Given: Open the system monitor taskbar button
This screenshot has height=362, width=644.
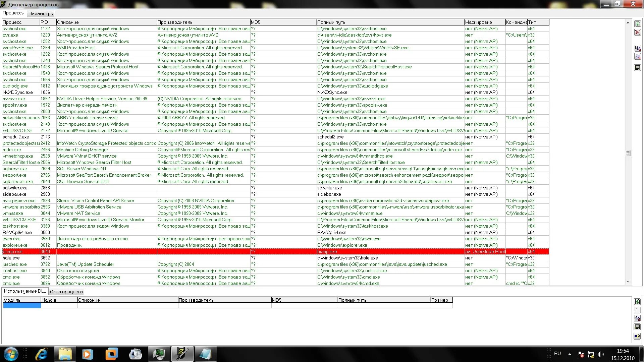Looking at the screenshot, I should click(x=158, y=354).
